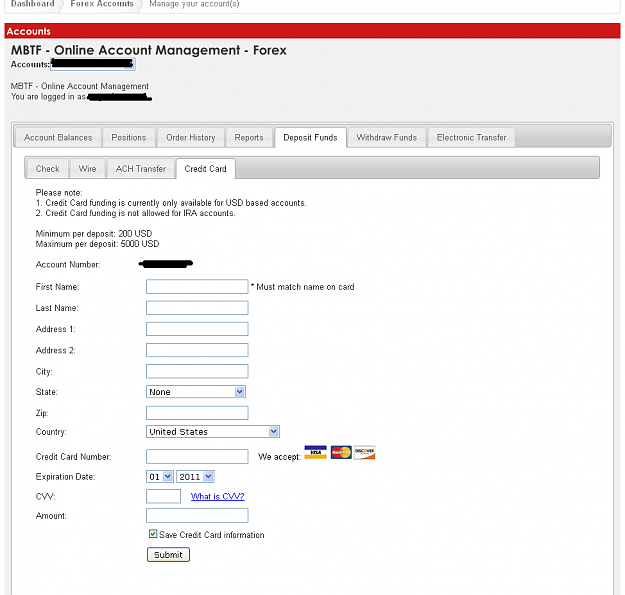Switch to the Withdraw Funds tab
The height and width of the screenshot is (595, 625).
[386, 137]
